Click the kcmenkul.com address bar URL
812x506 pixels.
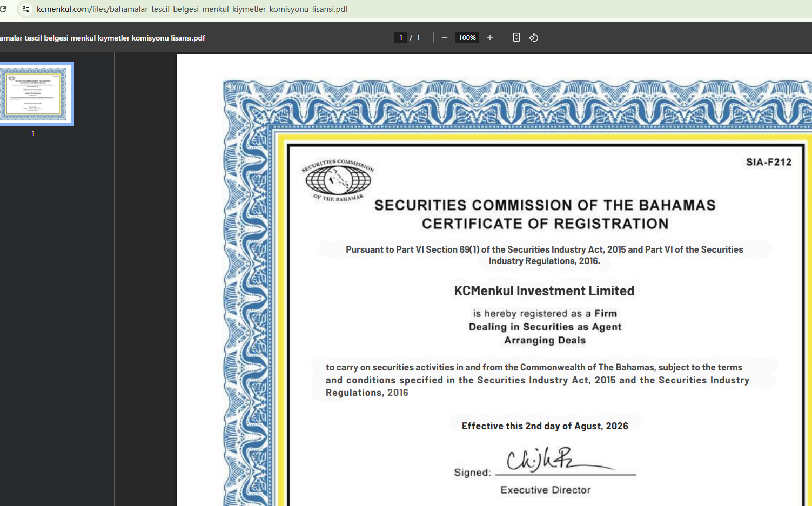coord(192,9)
